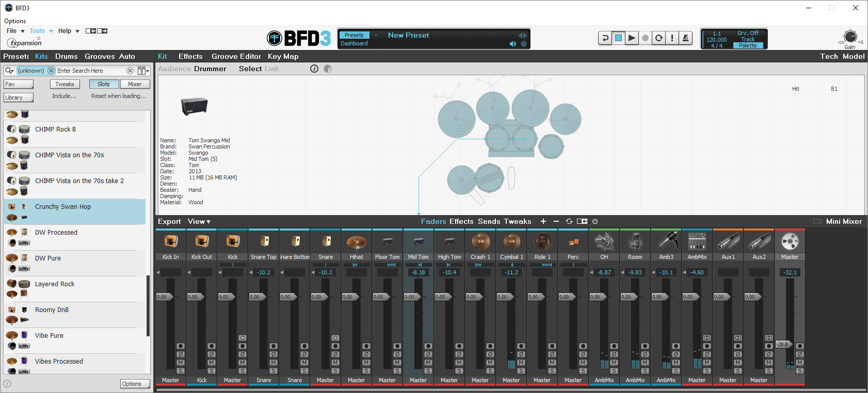Select the OH overhead microphone icon
Viewport: 868px width, 393px height.
[x=604, y=241]
